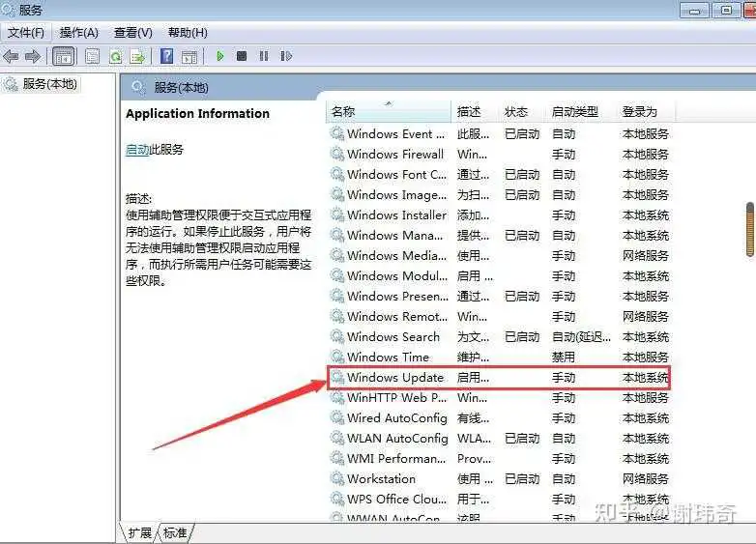Image resolution: width=756 pixels, height=544 pixels.
Task: Sort by the 状态 column header
Action: click(x=523, y=111)
